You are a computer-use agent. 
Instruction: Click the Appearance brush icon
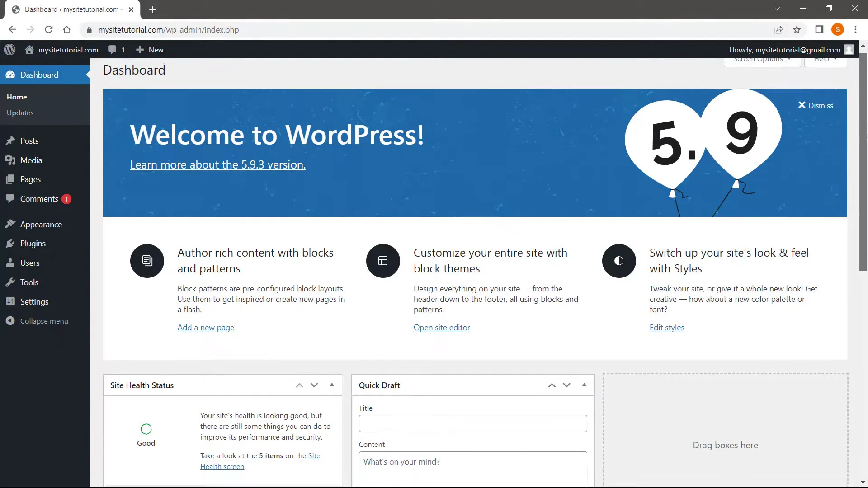coord(10,224)
